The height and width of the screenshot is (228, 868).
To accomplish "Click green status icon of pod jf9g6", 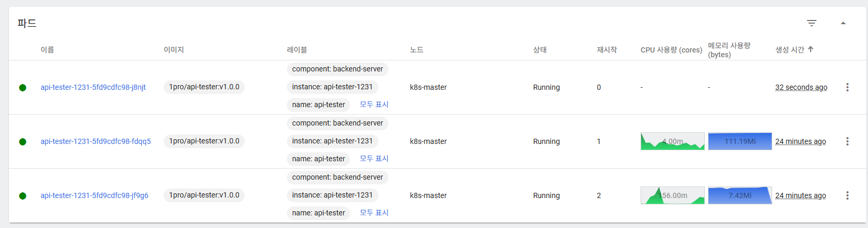I will (23, 196).
